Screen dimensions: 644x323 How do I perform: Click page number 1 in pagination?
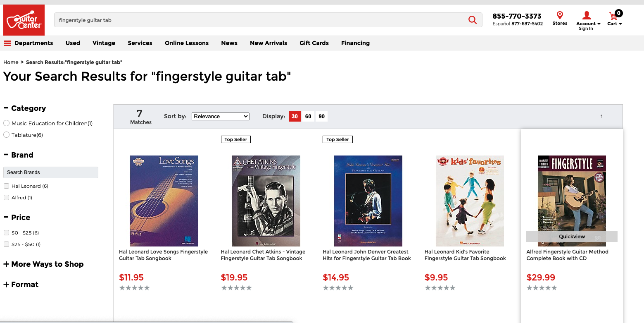coord(601,117)
